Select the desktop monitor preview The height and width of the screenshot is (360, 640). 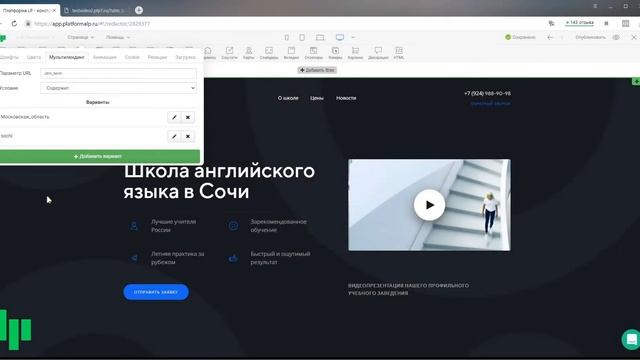[340, 38]
